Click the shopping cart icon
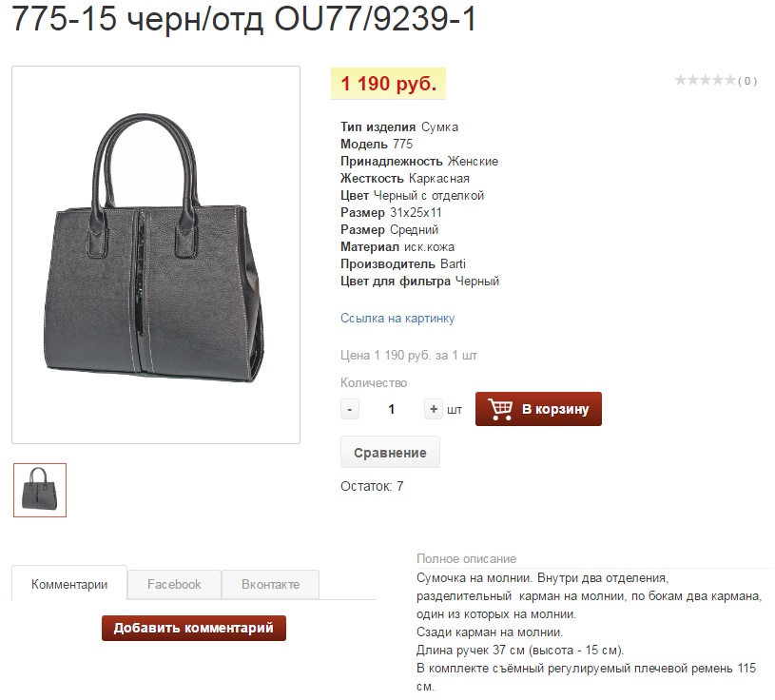This screenshot has height=700, width=775. 500,409
